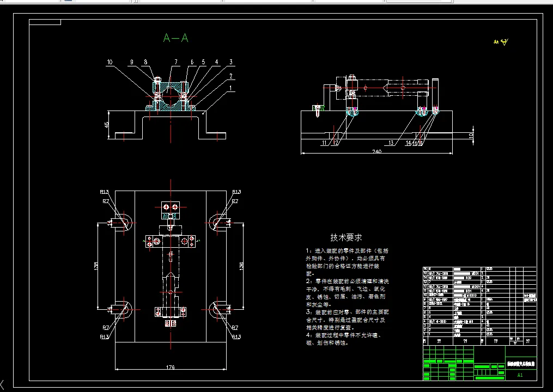
Task: Click part callout number 8 in A—A view
Action: tap(145, 62)
